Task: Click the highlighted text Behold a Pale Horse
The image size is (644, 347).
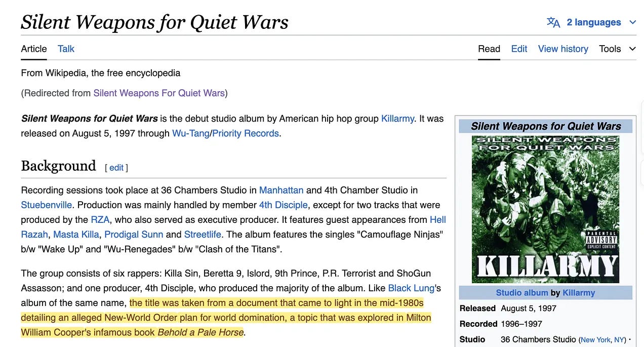Action: (x=200, y=332)
